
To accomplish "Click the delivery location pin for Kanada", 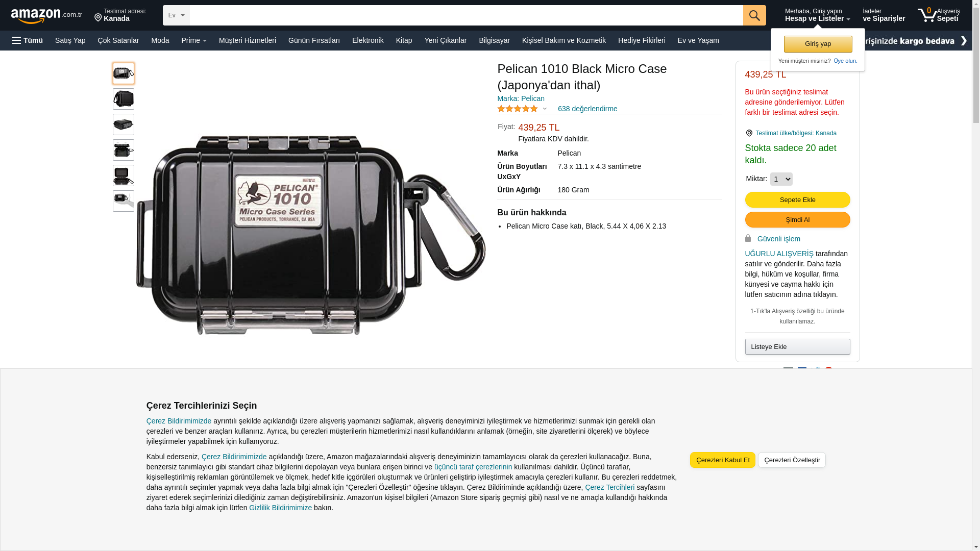I will tap(98, 18).
